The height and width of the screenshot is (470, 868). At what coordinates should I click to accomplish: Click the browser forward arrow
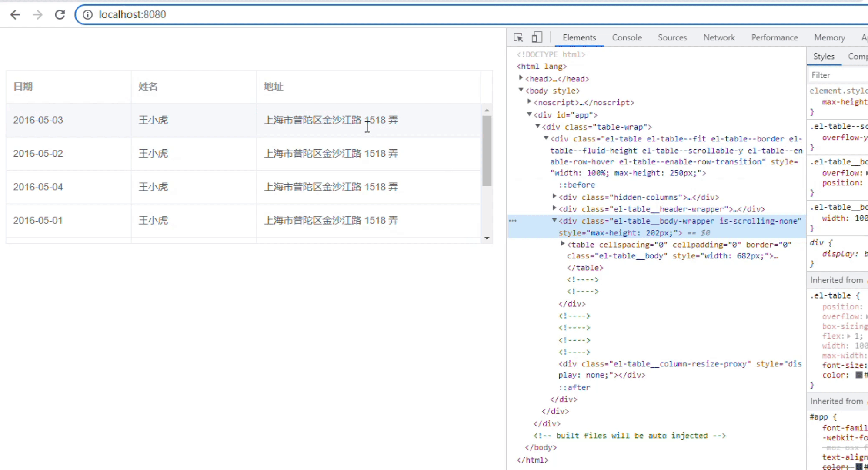pos(38,15)
